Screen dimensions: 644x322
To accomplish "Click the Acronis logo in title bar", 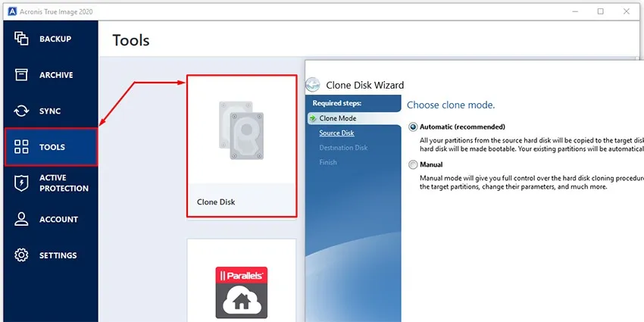I will [12, 11].
